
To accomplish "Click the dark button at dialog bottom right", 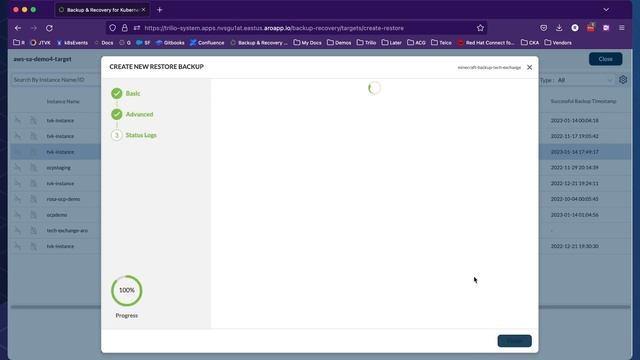I will pos(514,341).
